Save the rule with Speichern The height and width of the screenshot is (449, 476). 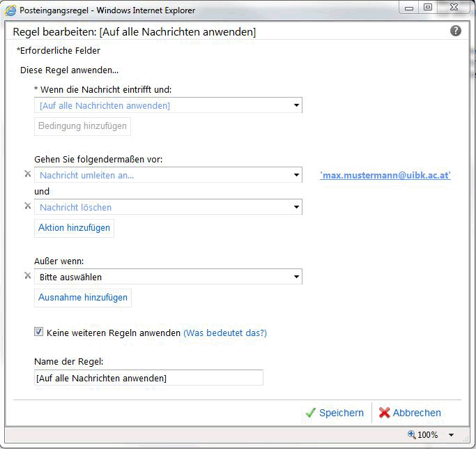(335, 413)
